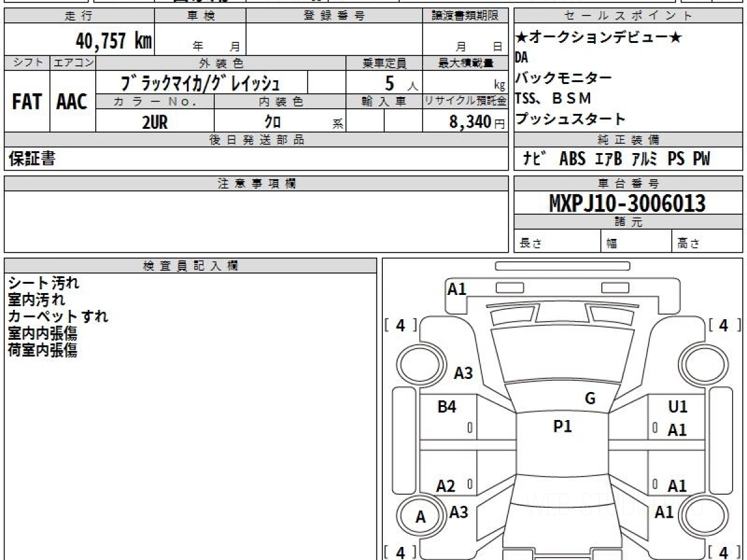Select the ブラックマイカ/グレイッシュ color value

pyautogui.click(x=201, y=83)
